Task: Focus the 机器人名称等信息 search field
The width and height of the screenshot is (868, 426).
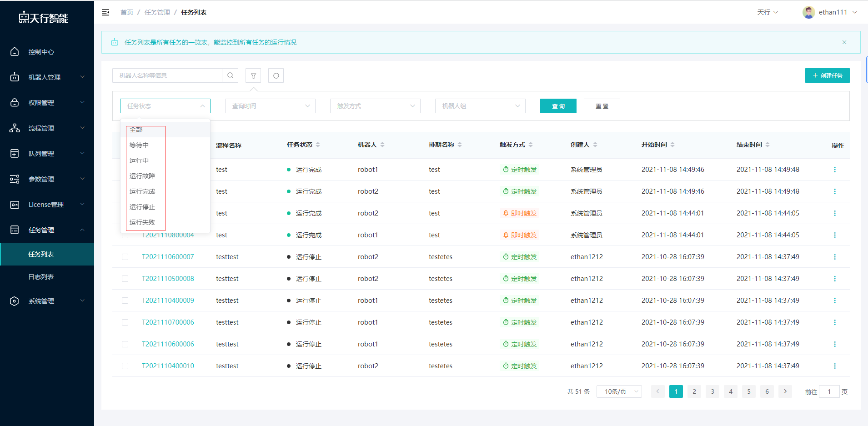Action: pyautogui.click(x=167, y=75)
